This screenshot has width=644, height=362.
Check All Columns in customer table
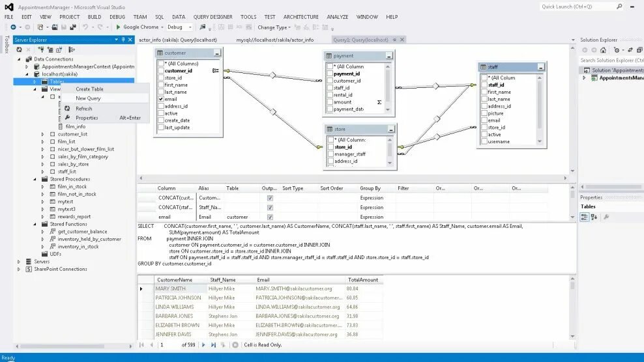pyautogui.click(x=161, y=64)
